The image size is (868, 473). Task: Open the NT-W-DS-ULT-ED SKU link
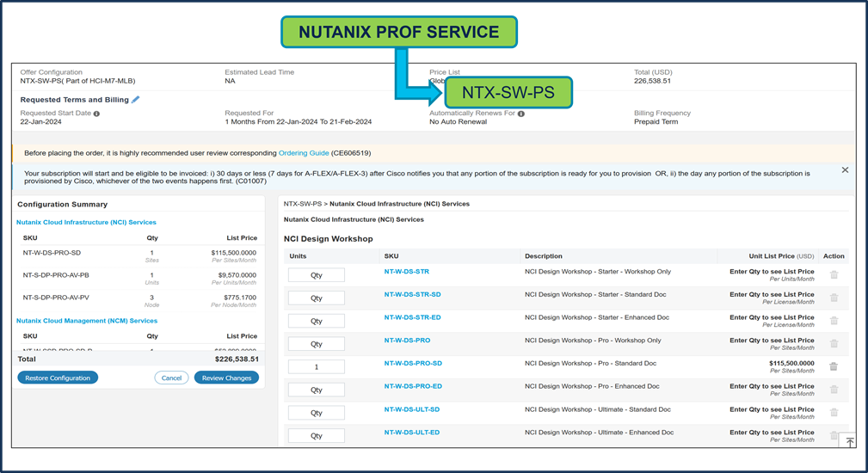(412, 433)
